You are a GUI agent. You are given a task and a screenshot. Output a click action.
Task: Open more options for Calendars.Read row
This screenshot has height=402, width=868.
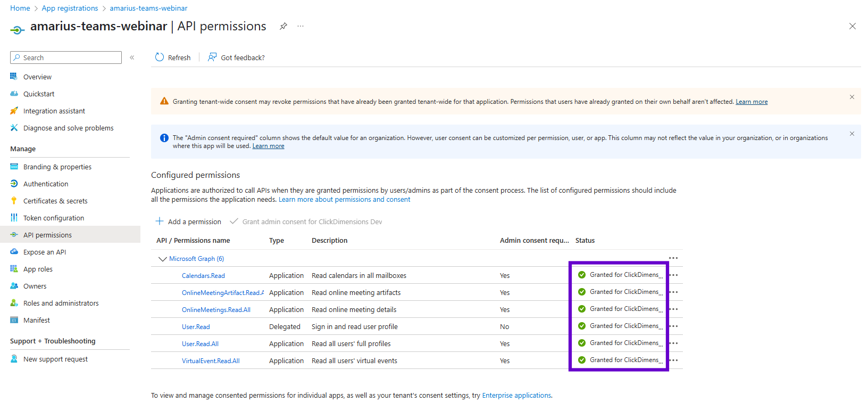coord(673,275)
